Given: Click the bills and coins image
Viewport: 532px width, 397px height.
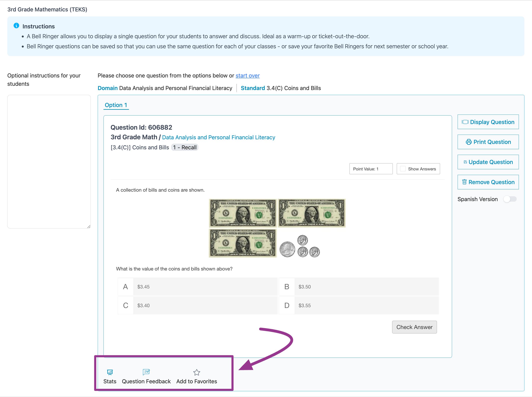Looking at the screenshot, I should pyautogui.click(x=277, y=228).
